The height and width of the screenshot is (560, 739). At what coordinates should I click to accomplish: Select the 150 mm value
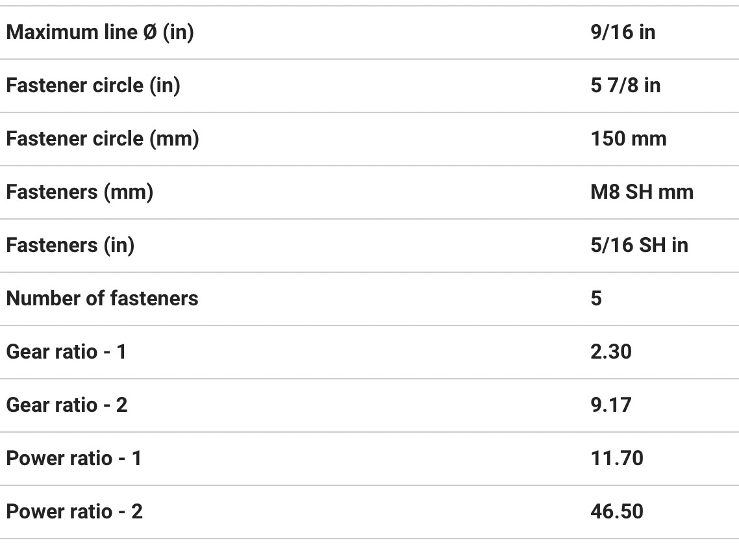point(629,139)
